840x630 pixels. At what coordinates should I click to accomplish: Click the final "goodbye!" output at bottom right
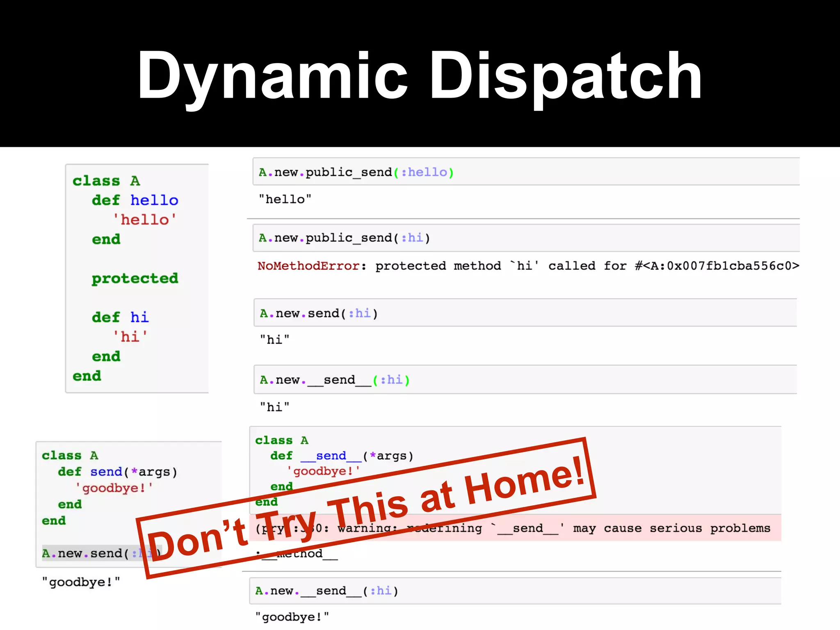[292, 617]
